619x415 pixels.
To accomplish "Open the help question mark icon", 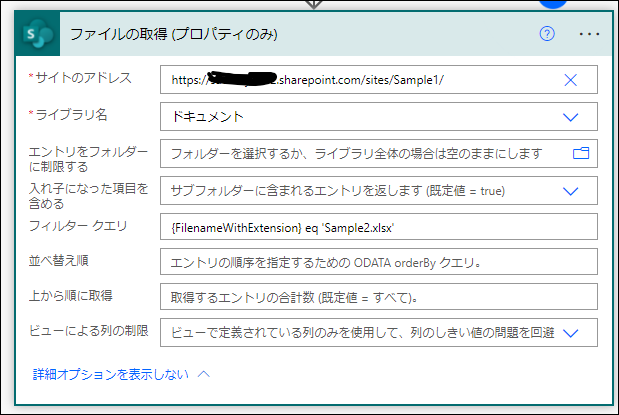I will 547,34.
